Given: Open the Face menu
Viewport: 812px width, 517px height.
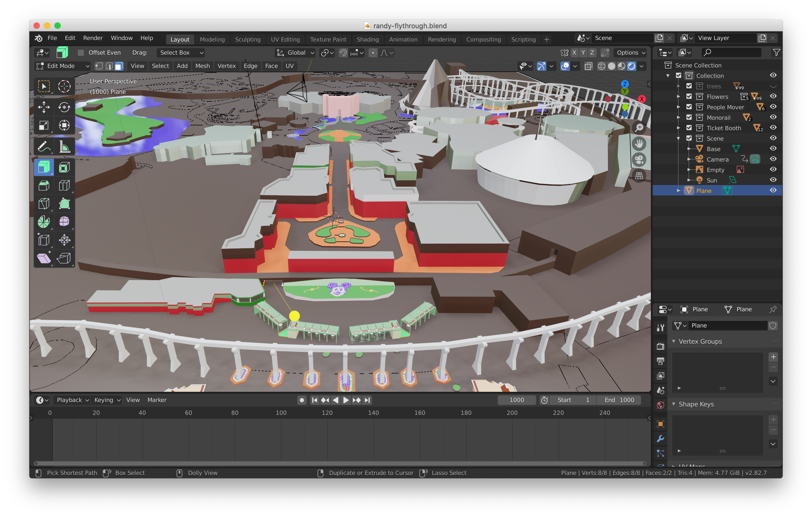Looking at the screenshot, I should click(271, 66).
